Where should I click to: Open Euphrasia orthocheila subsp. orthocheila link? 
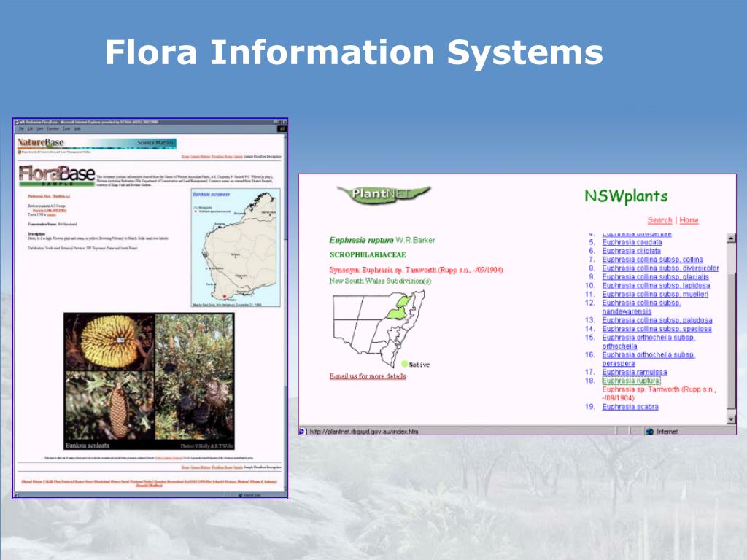pyautogui.click(x=649, y=342)
